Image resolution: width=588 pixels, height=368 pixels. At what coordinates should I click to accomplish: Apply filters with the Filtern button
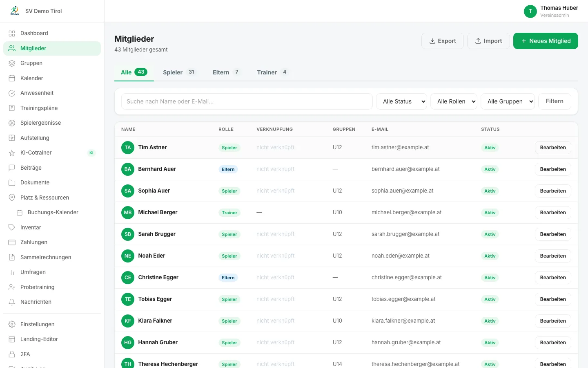coord(555,101)
